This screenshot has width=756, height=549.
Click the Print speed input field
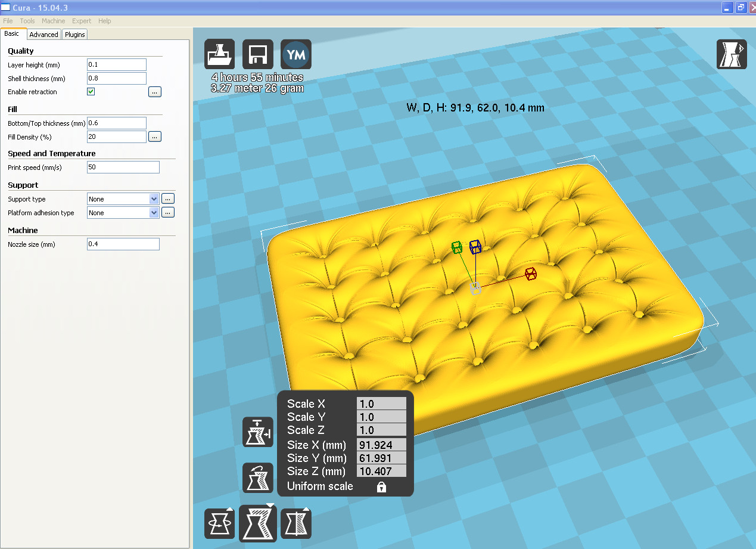(x=123, y=167)
